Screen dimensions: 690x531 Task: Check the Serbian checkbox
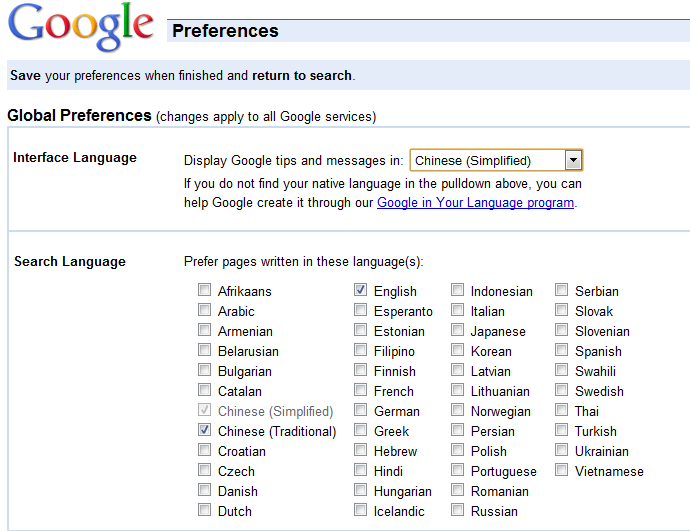point(562,289)
